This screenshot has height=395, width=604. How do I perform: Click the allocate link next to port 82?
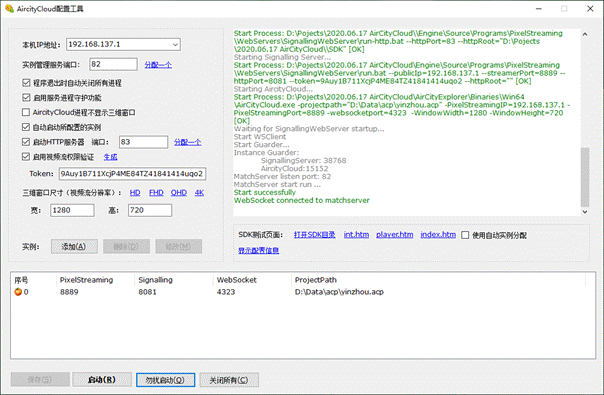158,65
